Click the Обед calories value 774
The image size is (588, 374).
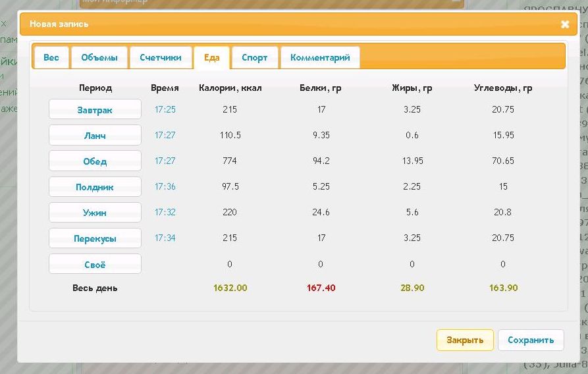pyautogui.click(x=230, y=161)
